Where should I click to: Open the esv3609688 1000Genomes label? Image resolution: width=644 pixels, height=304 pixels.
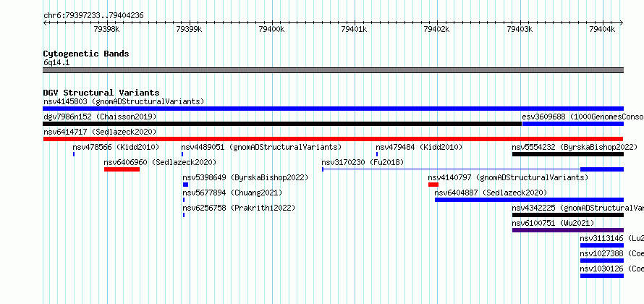[x=582, y=117]
